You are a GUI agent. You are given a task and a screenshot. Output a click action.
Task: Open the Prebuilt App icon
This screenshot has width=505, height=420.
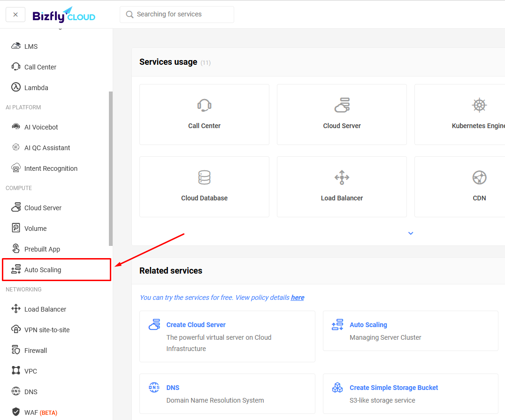point(16,248)
